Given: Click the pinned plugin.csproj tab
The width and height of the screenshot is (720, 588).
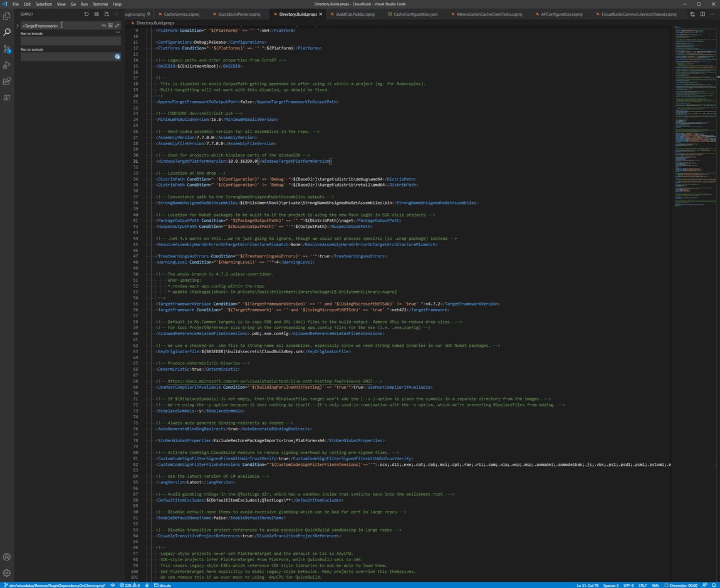Looking at the screenshot, I should pos(138,14).
